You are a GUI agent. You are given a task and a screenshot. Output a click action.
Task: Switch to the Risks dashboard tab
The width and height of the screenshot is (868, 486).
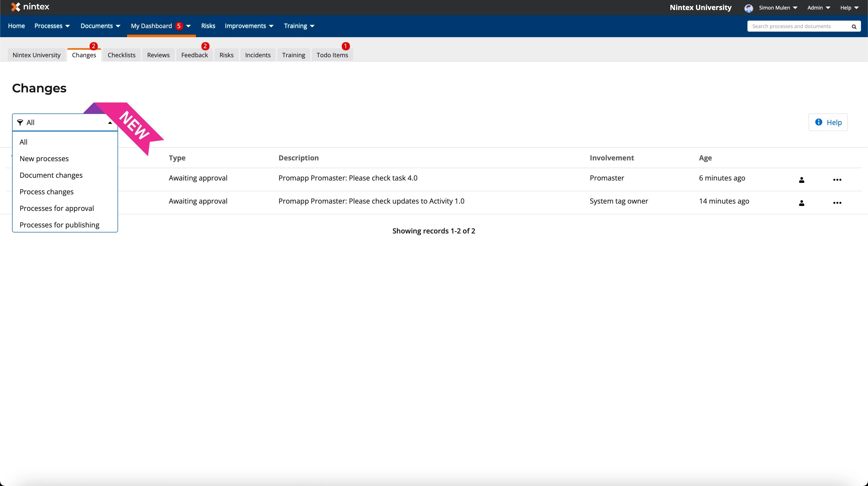(x=226, y=55)
